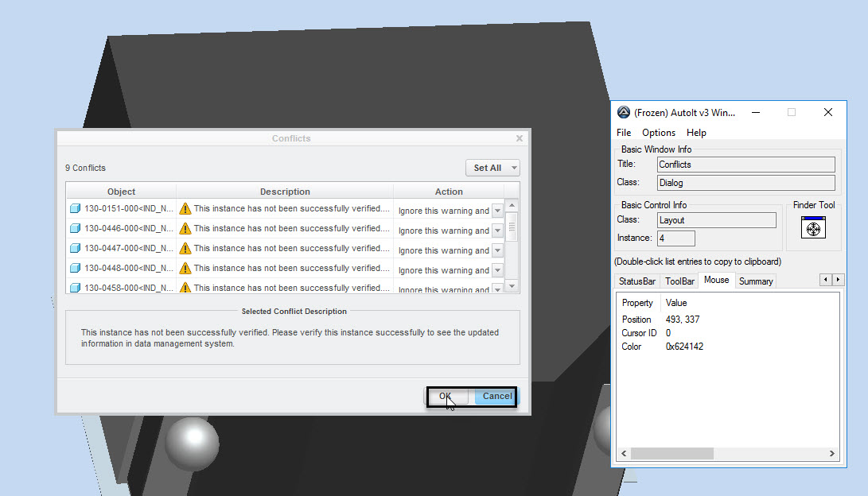Click the Finder Tool crosshair icon
The height and width of the screenshot is (496, 868).
tap(813, 229)
